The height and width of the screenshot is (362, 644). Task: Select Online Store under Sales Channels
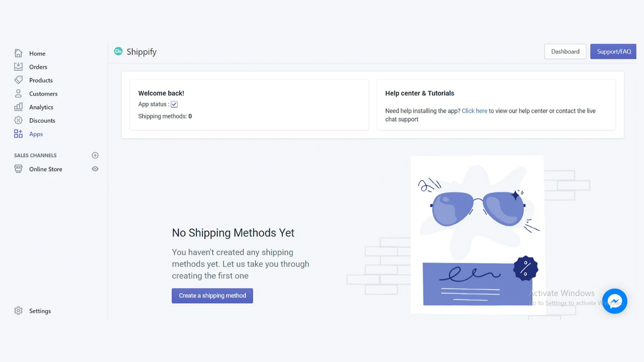[x=46, y=169]
